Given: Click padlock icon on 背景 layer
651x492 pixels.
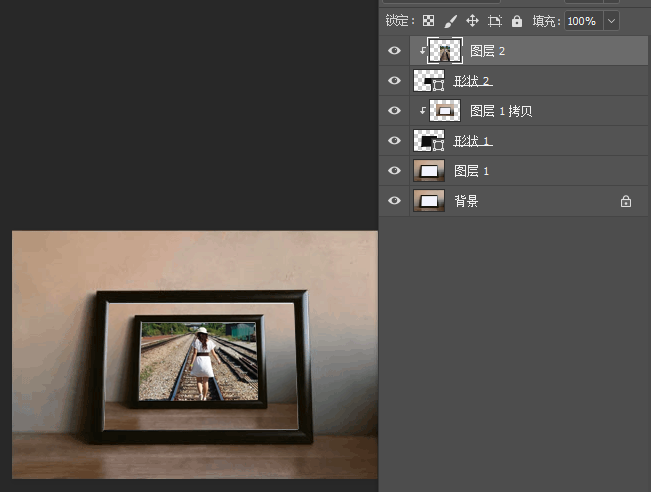Looking at the screenshot, I should pos(626,201).
